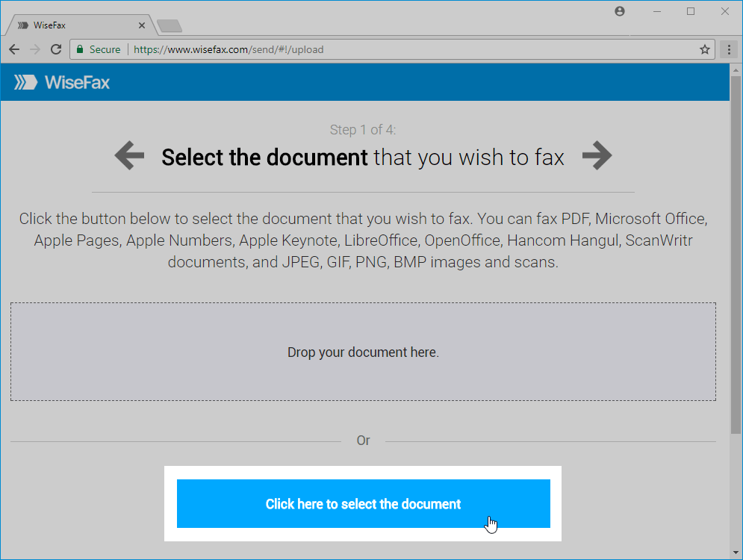Click the 'Drop your document here' area

tap(363, 352)
